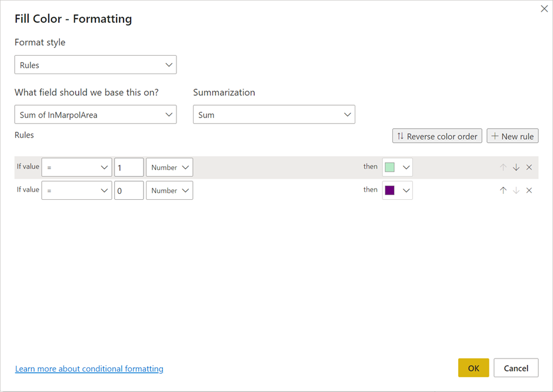Click the move up arrow on first rule

(503, 167)
